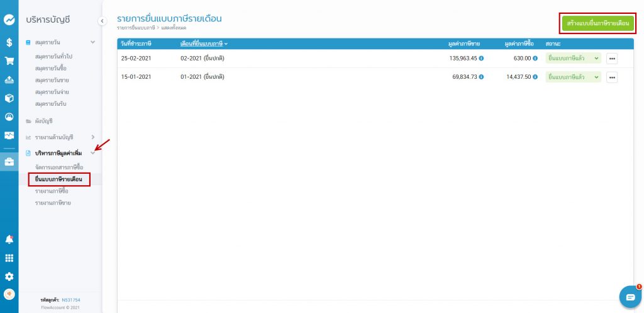644x313 pixels.
Task: Open the chat support bubble
Action: coord(630,297)
